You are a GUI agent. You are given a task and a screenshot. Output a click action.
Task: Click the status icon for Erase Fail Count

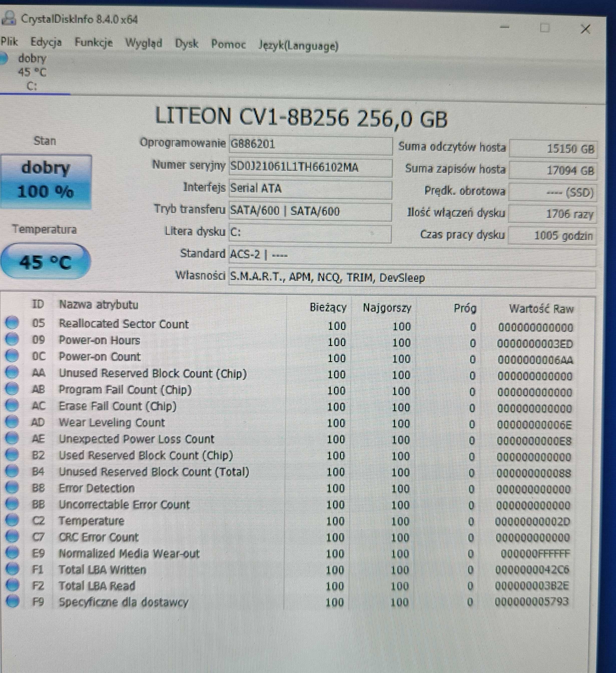pyautogui.click(x=12, y=405)
